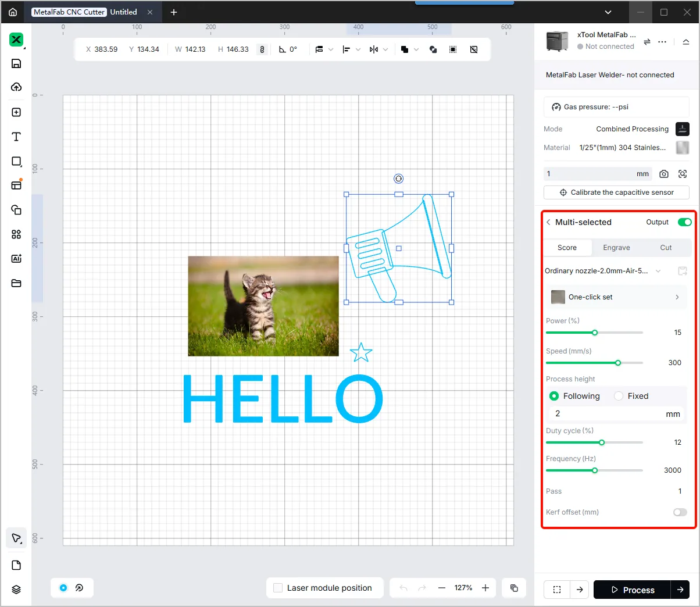Open the shapes library icon
Image resolution: width=700 pixels, height=607 pixels.
tap(16, 210)
